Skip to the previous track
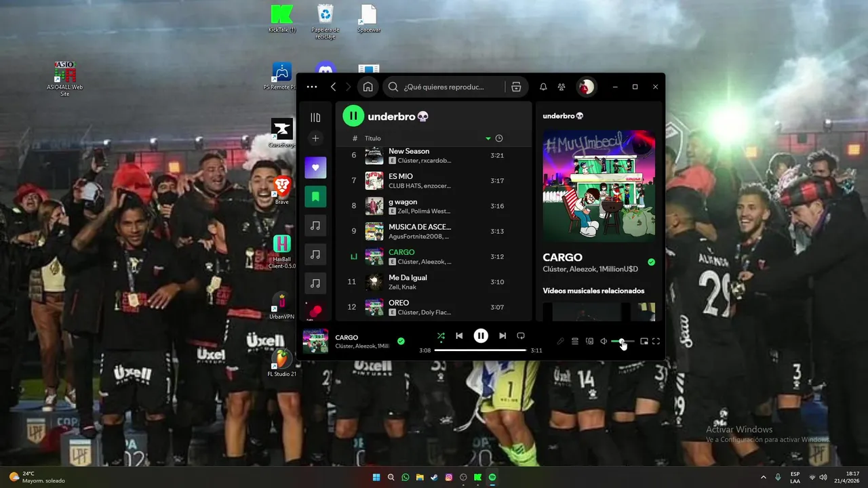Viewport: 868px width, 488px height. tap(459, 335)
